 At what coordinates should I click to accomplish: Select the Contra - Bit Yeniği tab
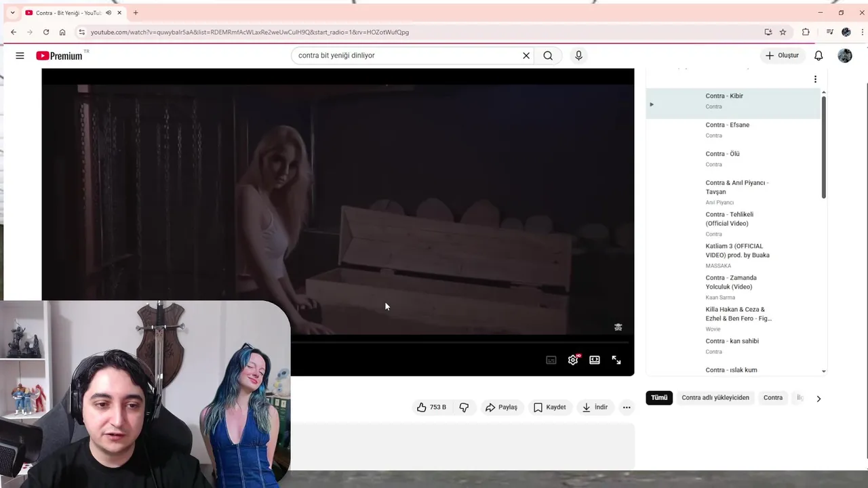pos(73,12)
